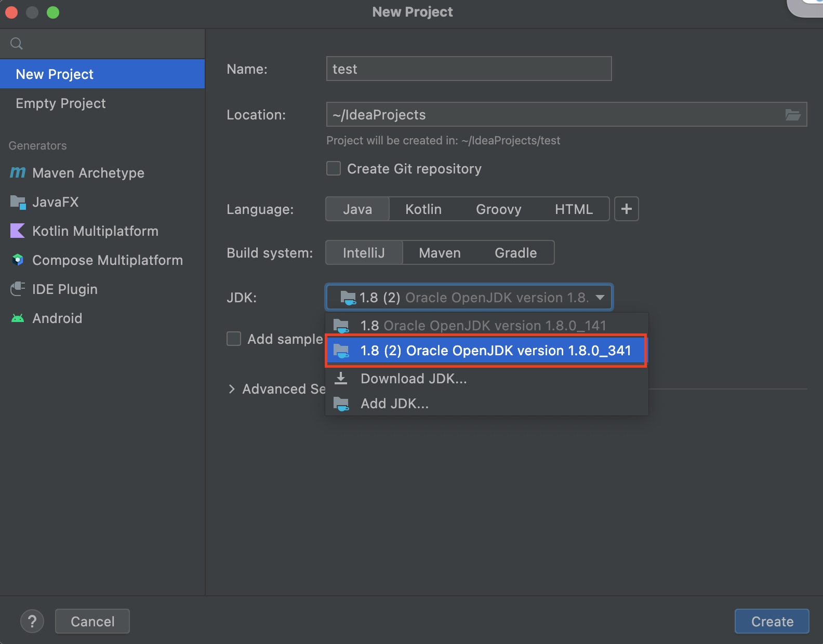This screenshot has width=823, height=644.
Task: Click the JavaFX generator icon
Action: (18, 202)
